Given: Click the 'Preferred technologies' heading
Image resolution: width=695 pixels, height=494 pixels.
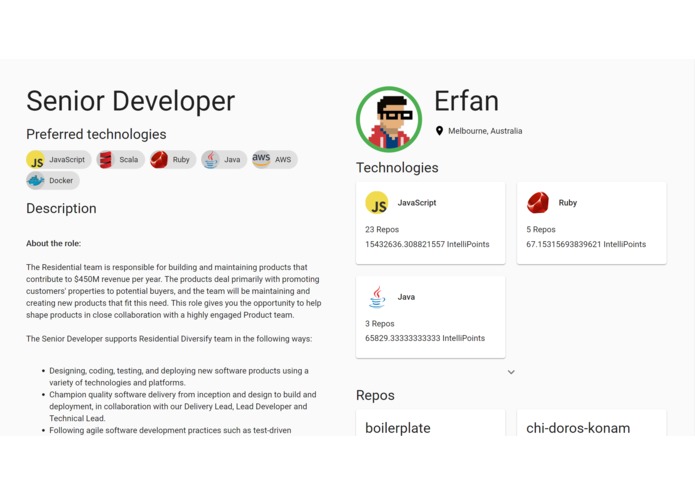Looking at the screenshot, I should [96, 134].
